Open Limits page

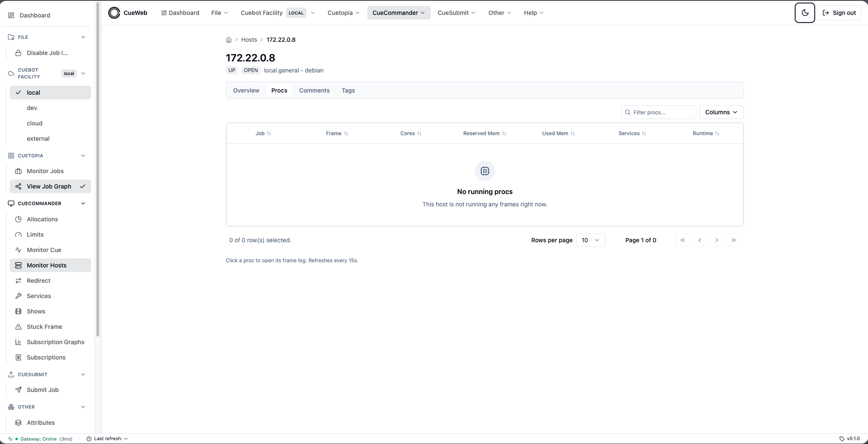[x=50, y=235]
